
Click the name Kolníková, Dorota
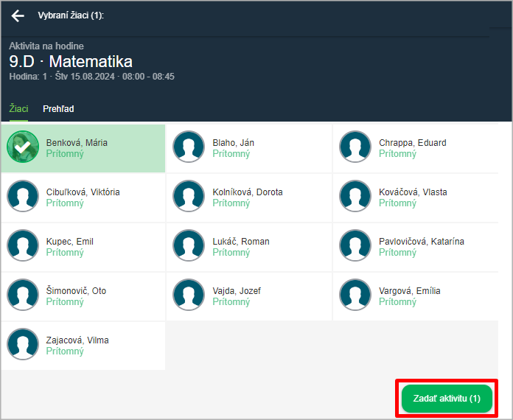coord(248,192)
